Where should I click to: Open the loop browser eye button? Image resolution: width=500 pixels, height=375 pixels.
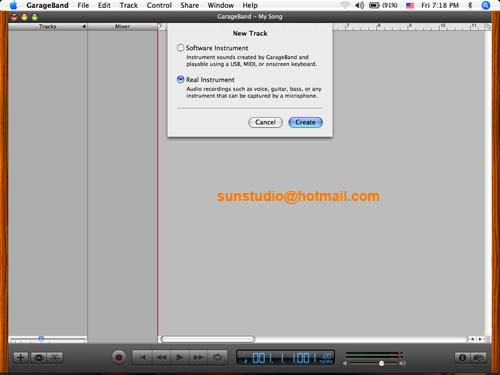(39, 358)
